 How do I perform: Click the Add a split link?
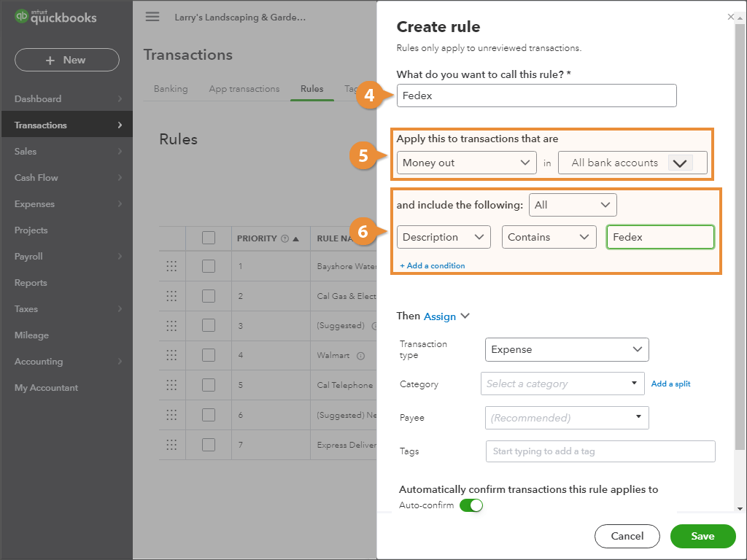(671, 384)
